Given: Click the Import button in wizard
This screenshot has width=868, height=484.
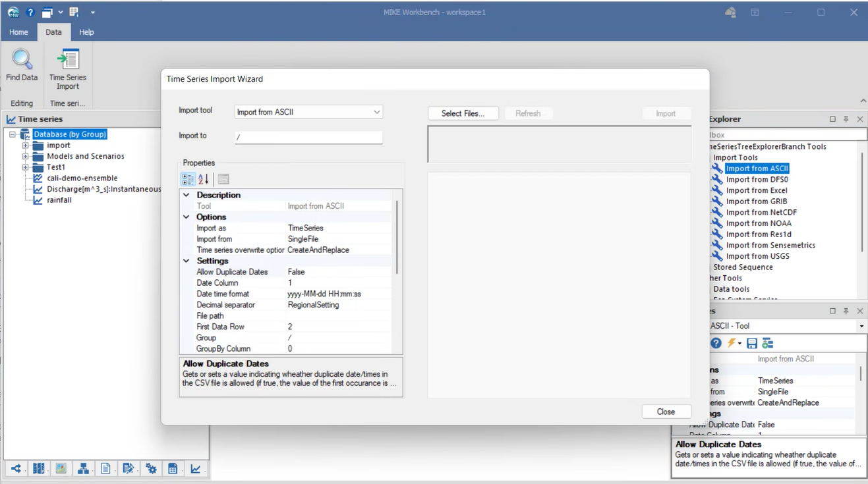Looking at the screenshot, I should [666, 113].
